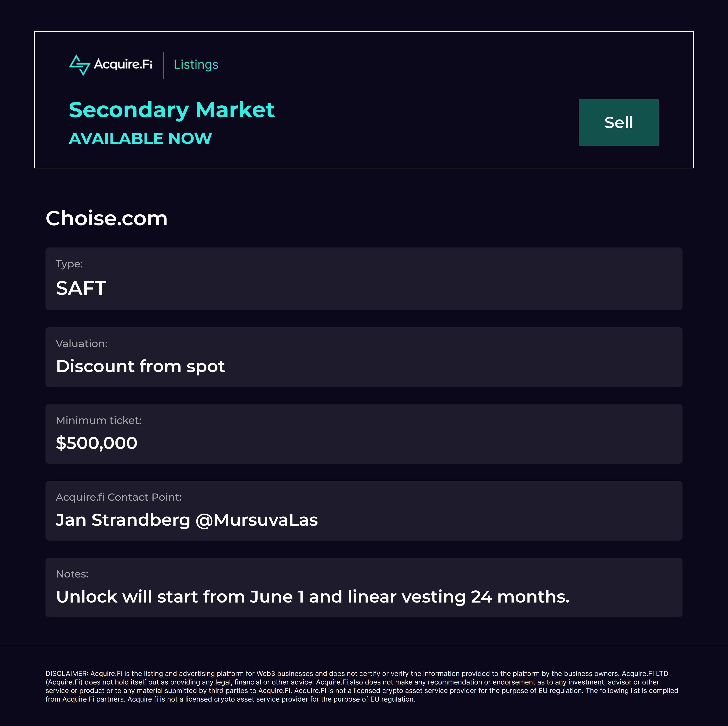This screenshot has height=726, width=728.
Task: Click the Acquire.Fi wordmark text
Action: [123, 64]
